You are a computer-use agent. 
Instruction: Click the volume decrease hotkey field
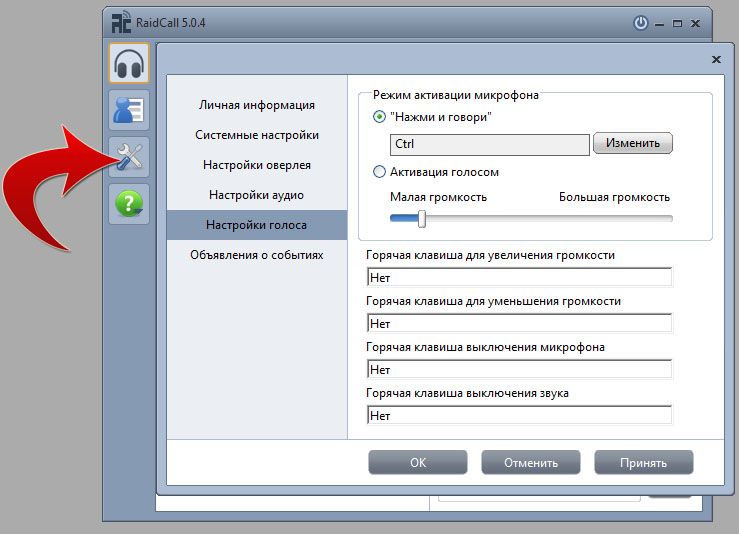(x=519, y=323)
